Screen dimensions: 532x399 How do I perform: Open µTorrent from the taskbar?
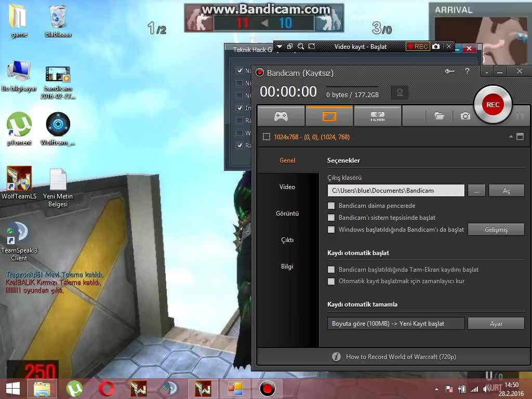click(x=74, y=389)
